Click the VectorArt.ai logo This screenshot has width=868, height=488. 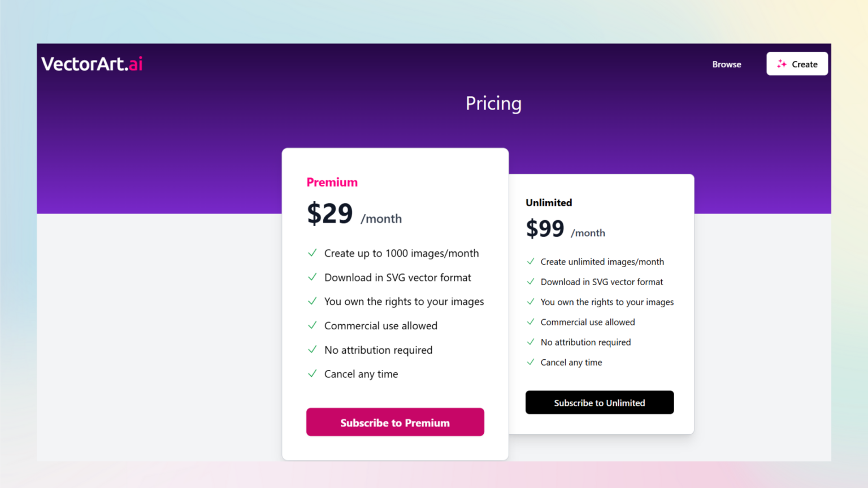coord(92,64)
